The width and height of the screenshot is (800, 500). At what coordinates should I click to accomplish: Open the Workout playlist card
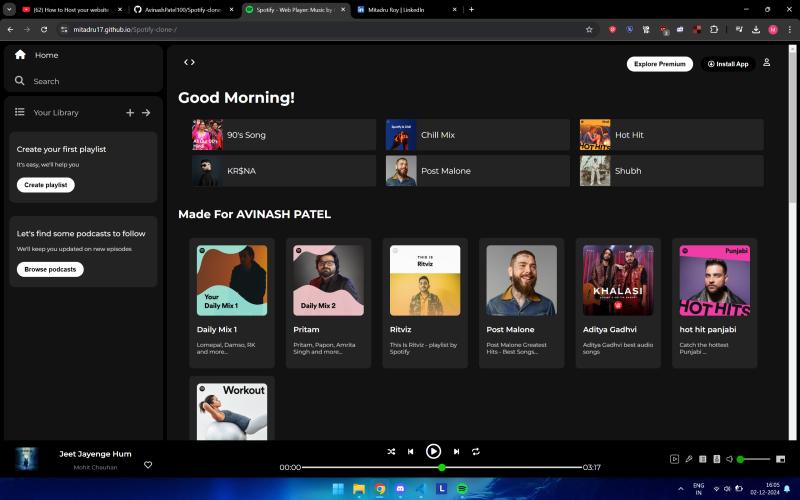232,409
